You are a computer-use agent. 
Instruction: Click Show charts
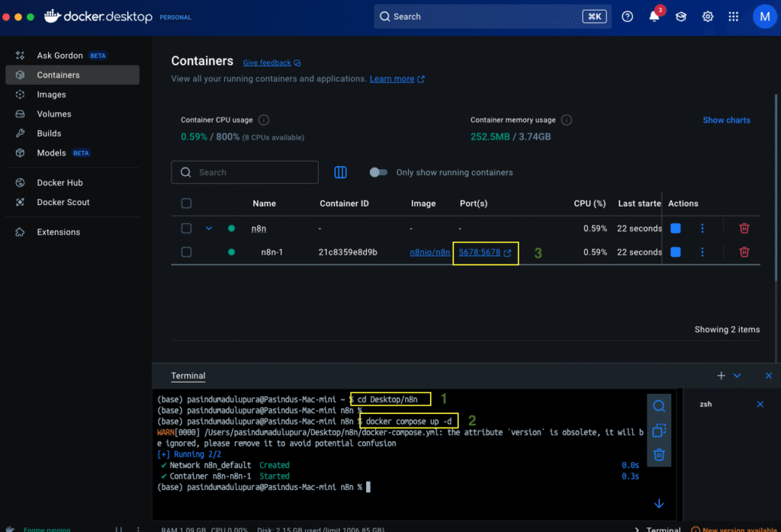tap(726, 120)
